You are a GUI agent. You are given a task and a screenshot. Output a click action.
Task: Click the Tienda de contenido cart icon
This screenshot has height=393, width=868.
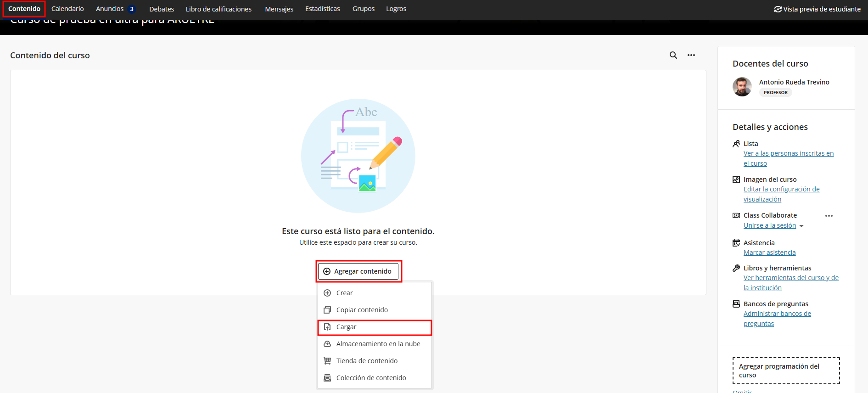point(327,361)
